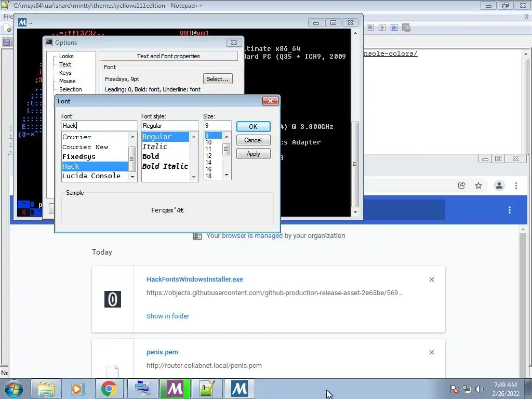Select Selection in Options tree

70,89
